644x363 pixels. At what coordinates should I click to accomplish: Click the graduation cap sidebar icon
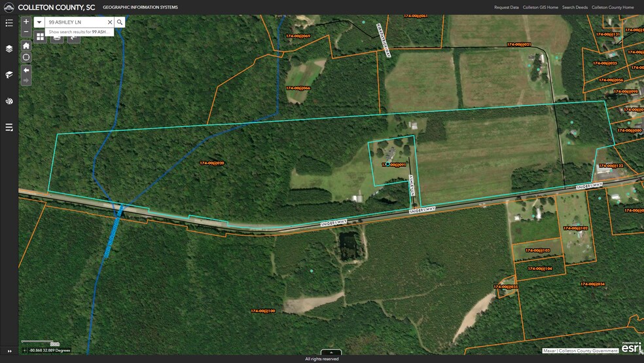coord(9,75)
